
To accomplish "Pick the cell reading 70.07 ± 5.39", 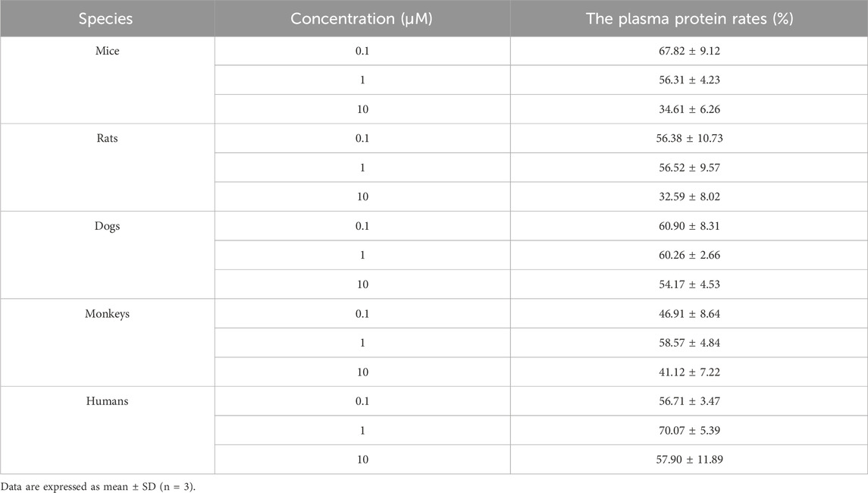I will pyautogui.click(x=689, y=431).
